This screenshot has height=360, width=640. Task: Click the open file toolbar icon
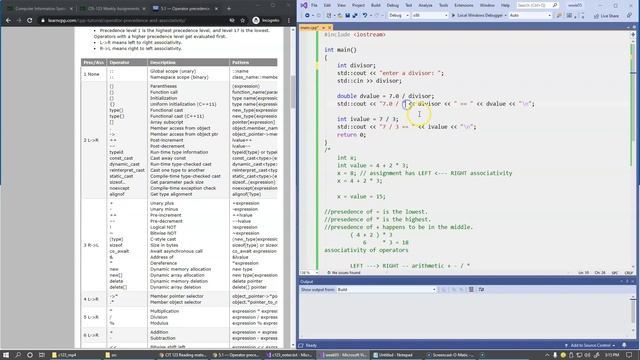(x=339, y=16)
